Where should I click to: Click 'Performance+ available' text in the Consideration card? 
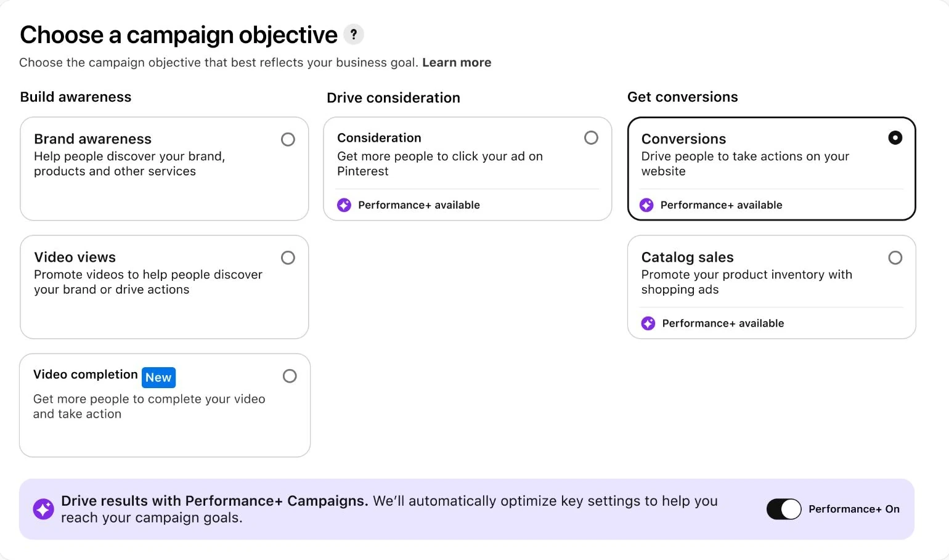[x=419, y=205]
